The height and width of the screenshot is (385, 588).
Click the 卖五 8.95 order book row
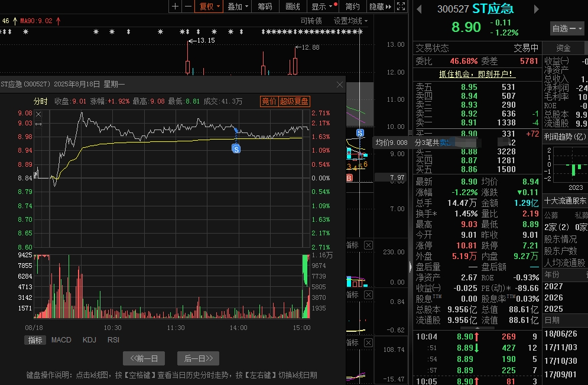(x=477, y=87)
